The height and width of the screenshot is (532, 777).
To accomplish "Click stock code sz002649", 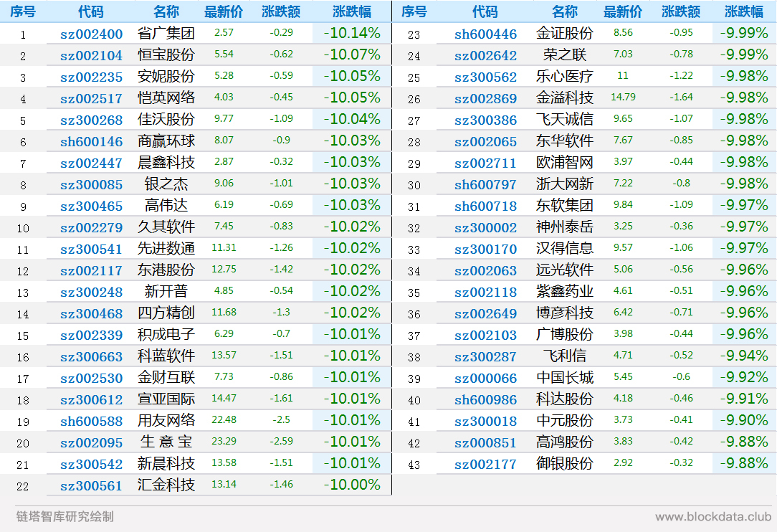I will [486, 313].
